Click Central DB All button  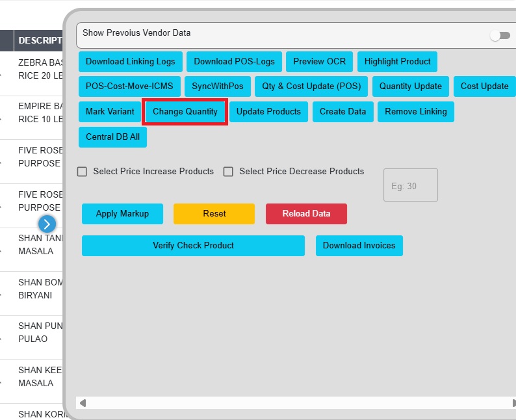tap(112, 137)
